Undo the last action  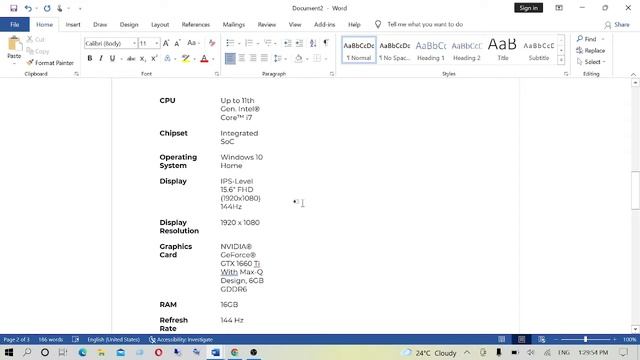[x=28, y=8]
